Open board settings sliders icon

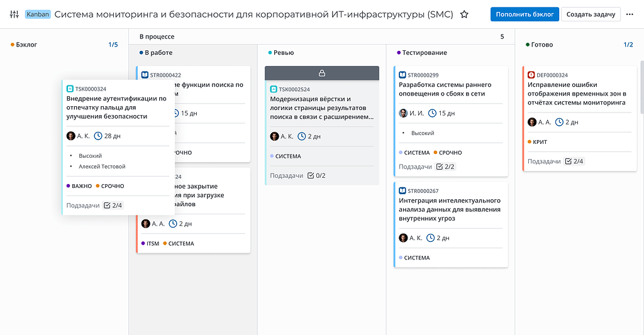(x=14, y=14)
